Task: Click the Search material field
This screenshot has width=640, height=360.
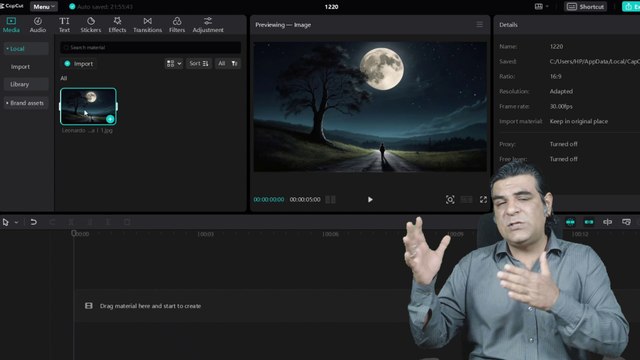Action: click(150, 47)
